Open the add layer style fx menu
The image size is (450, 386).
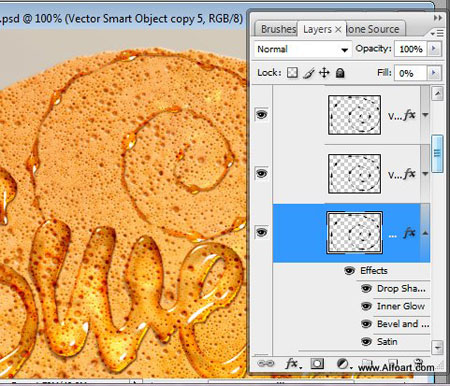(x=293, y=363)
